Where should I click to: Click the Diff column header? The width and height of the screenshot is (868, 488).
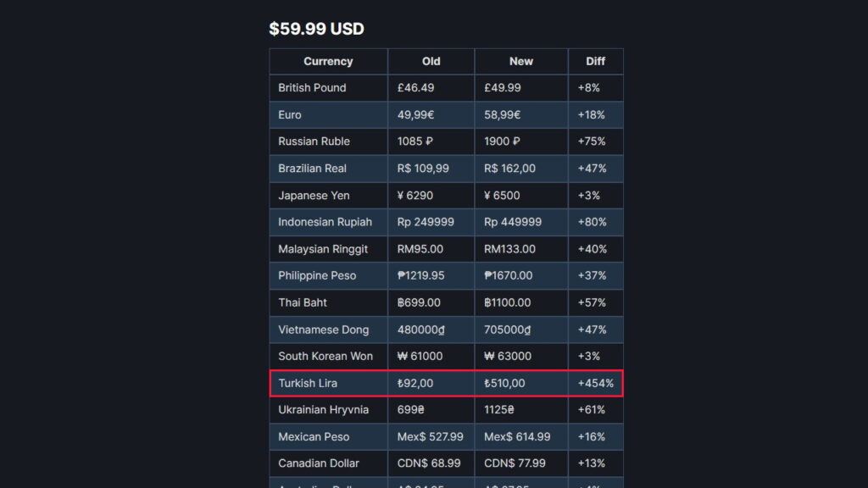[x=596, y=61]
